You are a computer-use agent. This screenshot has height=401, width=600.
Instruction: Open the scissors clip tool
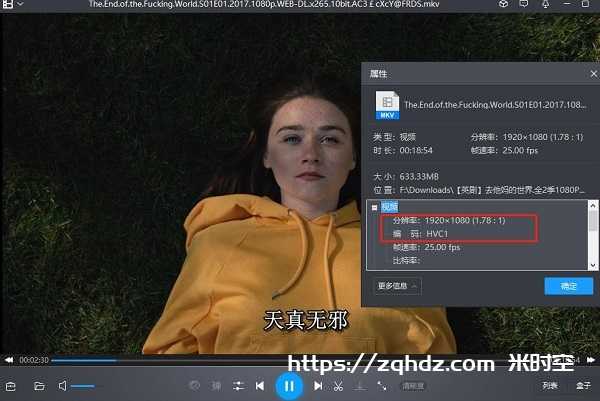[x=338, y=386]
